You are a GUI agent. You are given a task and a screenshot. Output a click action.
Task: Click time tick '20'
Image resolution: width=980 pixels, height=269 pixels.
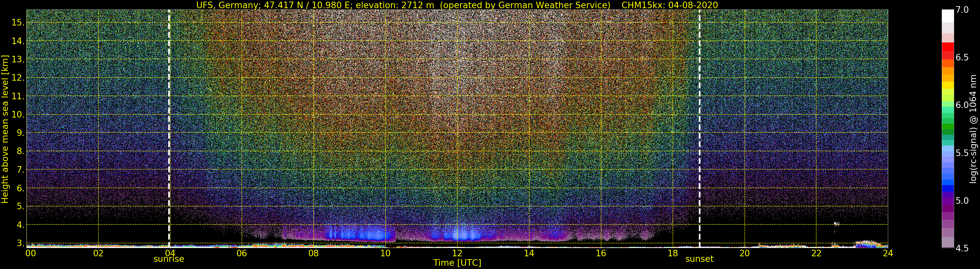744,253
